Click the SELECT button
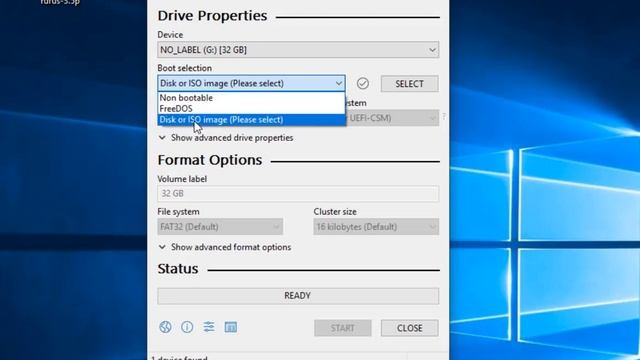The height and width of the screenshot is (360, 640). point(409,84)
